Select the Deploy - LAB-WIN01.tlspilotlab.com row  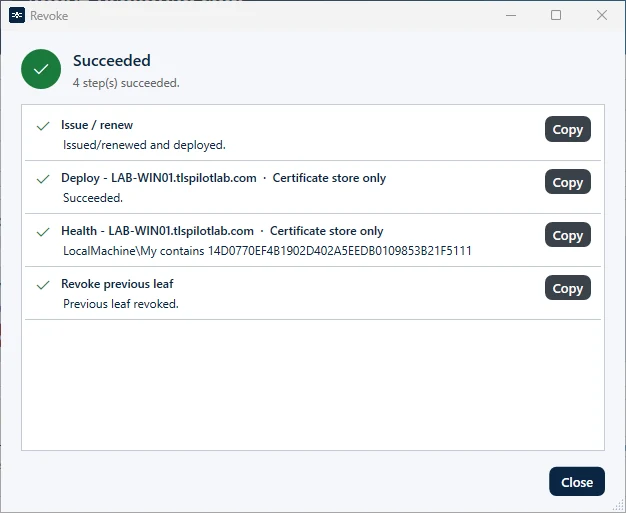pyautogui.click(x=313, y=187)
